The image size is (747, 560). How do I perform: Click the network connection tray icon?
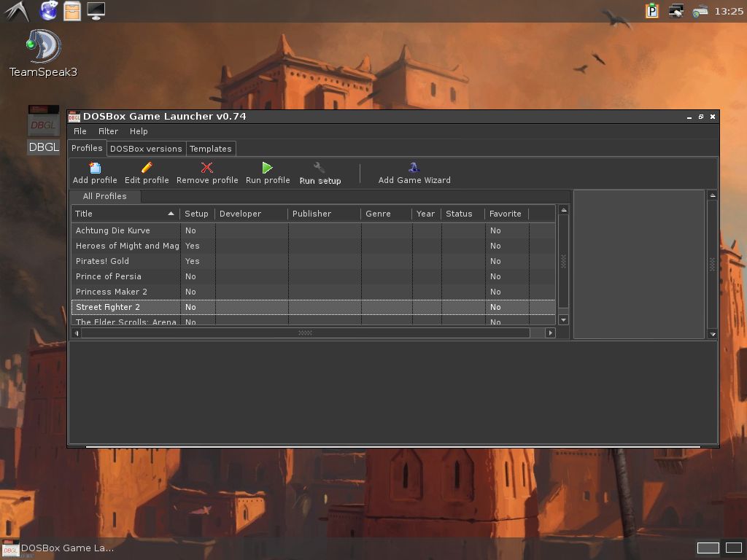click(676, 10)
